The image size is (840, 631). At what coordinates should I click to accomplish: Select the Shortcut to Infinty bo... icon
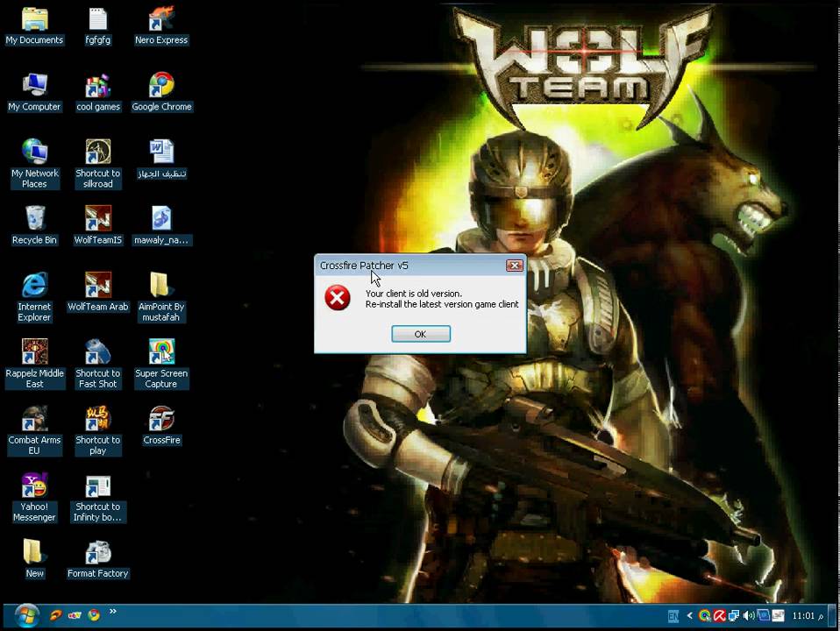pyautogui.click(x=97, y=497)
